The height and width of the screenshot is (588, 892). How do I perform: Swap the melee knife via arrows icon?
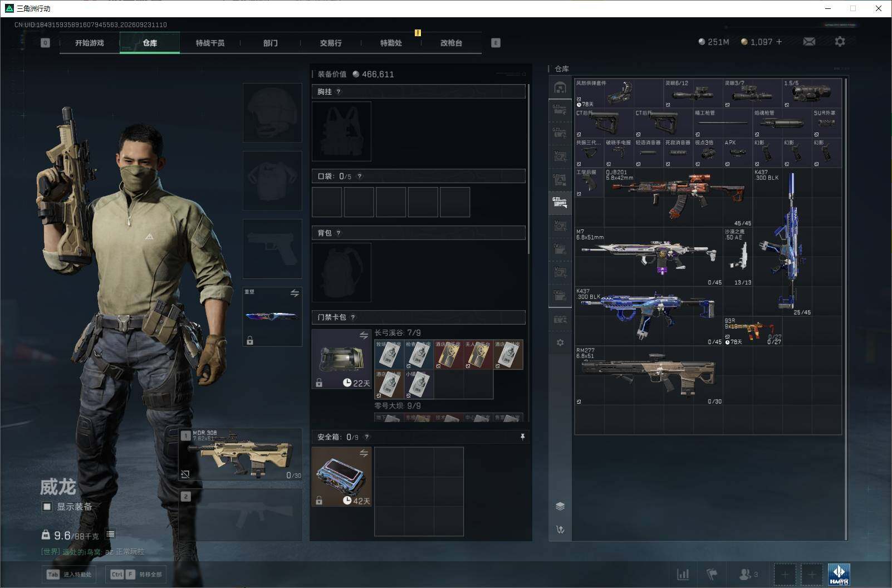pyautogui.click(x=295, y=293)
